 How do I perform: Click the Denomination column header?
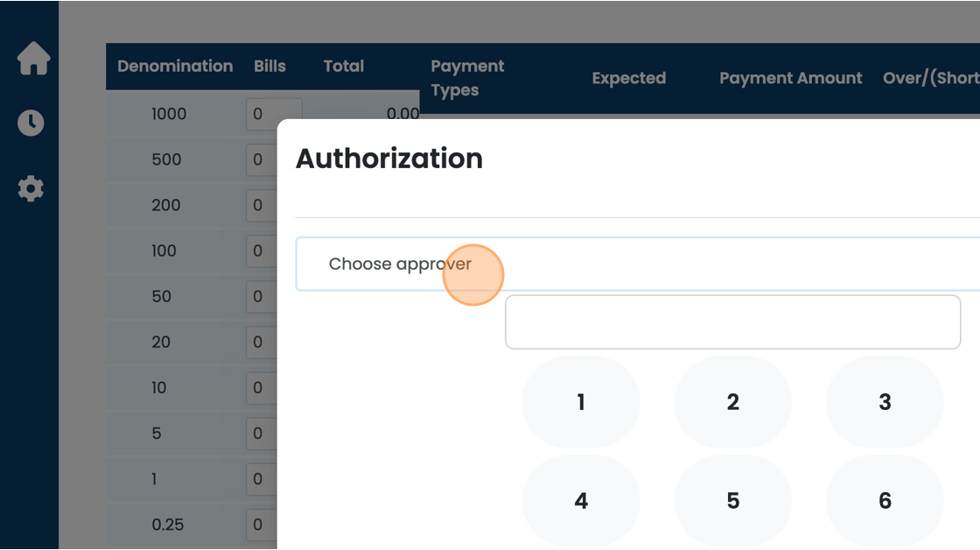tap(175, 67)
